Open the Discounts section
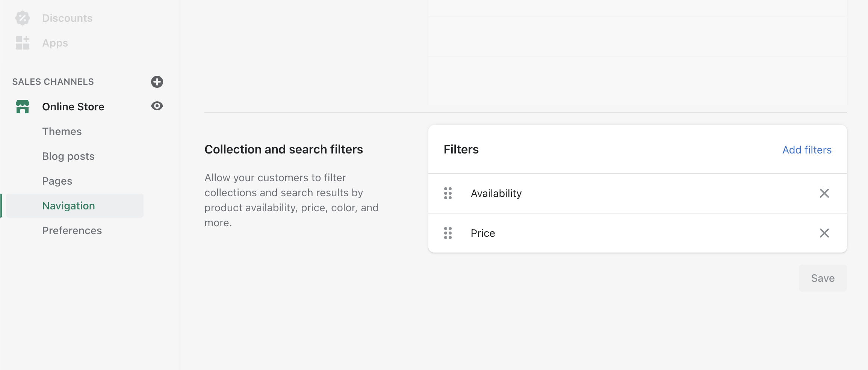The height and width of the screenshot is (370, 868). pyautogui.click(x=67, y=18)
